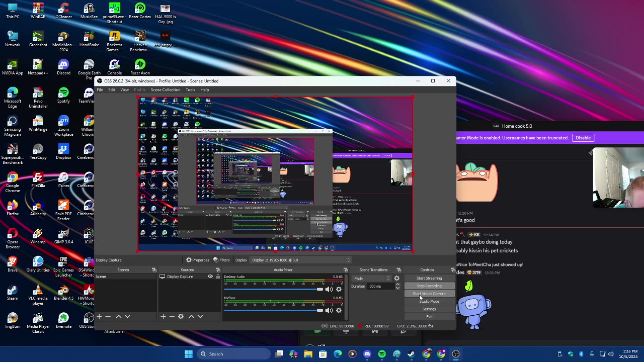Move the scene down in the Scenes list
Image resolution: width=644 pixels, height=362 pixels.
[x=127, y=316]
